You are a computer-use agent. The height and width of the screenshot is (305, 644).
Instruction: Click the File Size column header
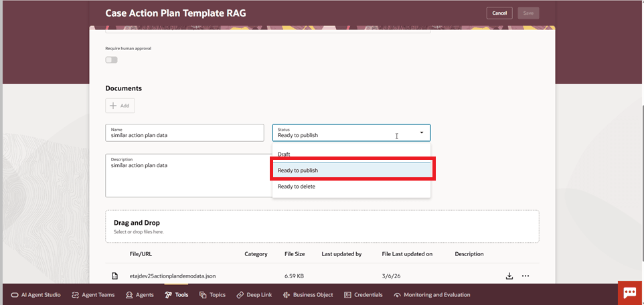click(295, 254)
